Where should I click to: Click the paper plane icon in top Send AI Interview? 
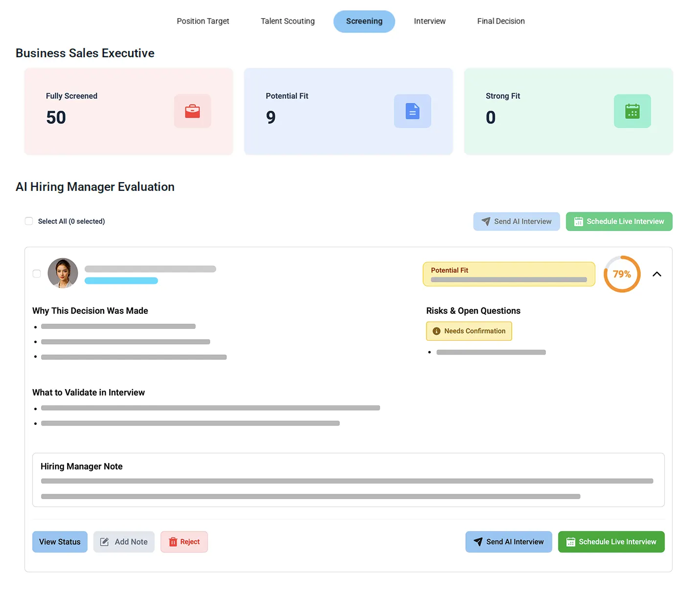pos(486,221)
